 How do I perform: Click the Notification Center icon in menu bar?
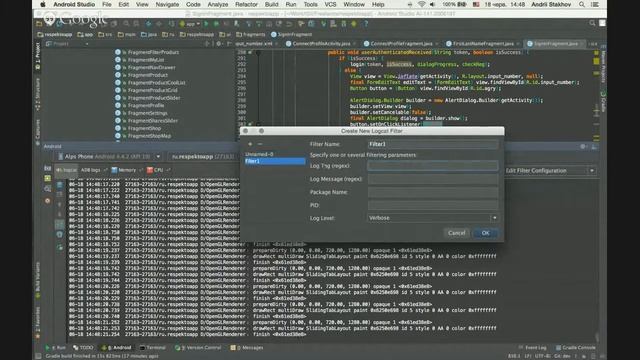coord(595,4)
